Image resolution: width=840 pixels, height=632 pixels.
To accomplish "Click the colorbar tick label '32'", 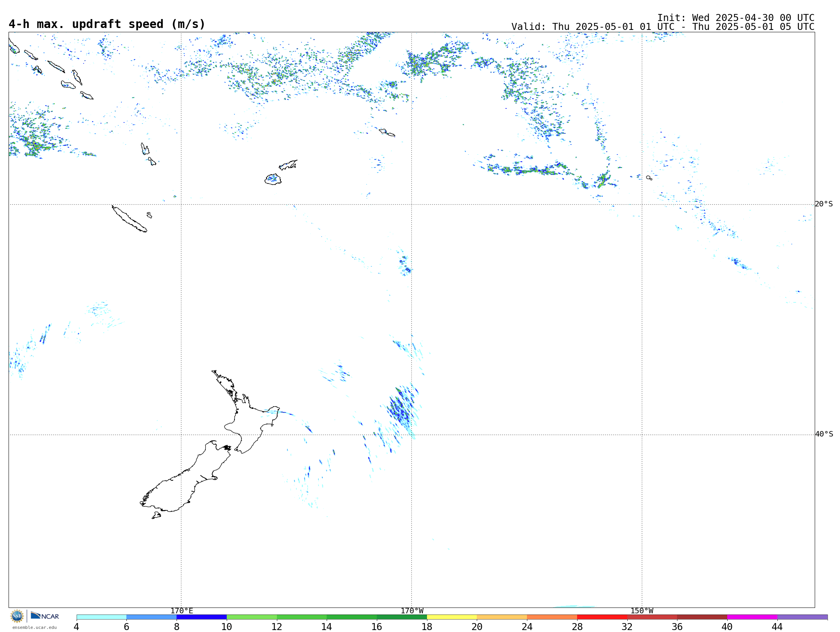I will (627, 627).
